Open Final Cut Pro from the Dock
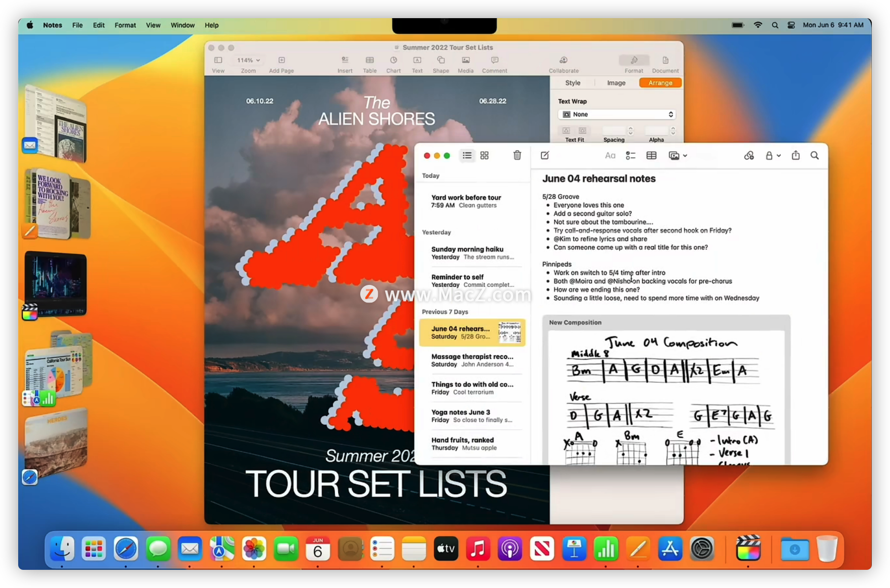Image resolution: width=890 pixels, height=588 pixels. point(748,549)
